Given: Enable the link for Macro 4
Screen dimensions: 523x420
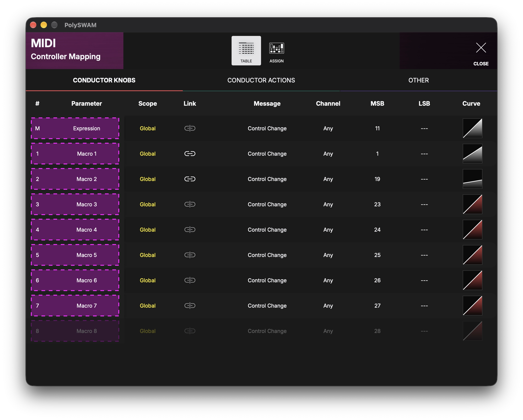Looking at the screenshot, I should click(x=190, y=230).
